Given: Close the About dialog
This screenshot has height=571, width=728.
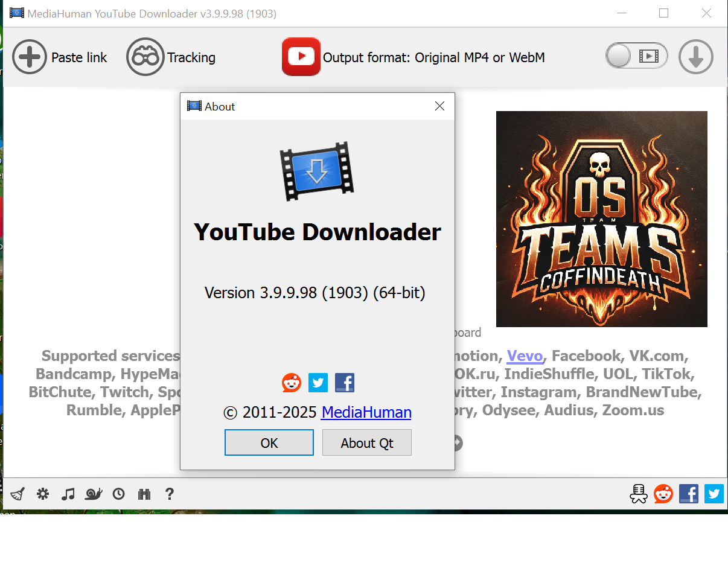Looking at the screenshot, I should tap(439, 106).
